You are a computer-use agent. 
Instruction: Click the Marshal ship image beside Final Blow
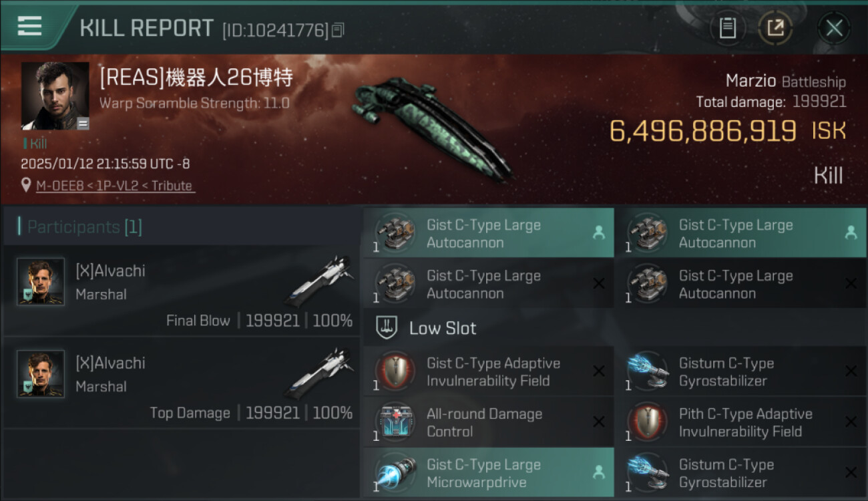[x=320, y=279]
